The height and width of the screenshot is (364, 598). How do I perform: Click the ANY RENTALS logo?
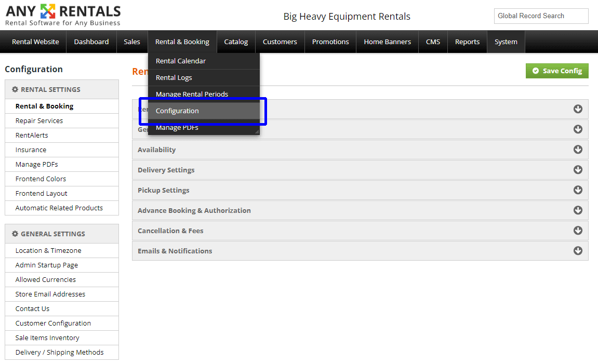(x=61, y=15)
